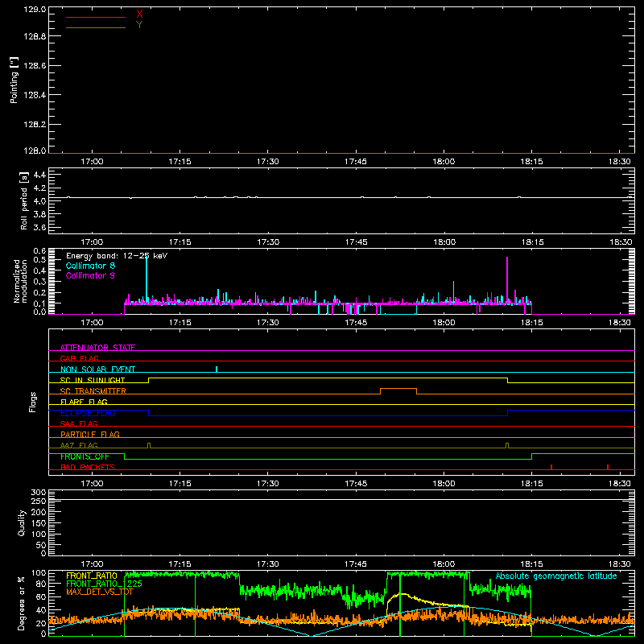
Task: Click the first A4Z_FLAG pulse near 17:10
Action: point(149,446)
